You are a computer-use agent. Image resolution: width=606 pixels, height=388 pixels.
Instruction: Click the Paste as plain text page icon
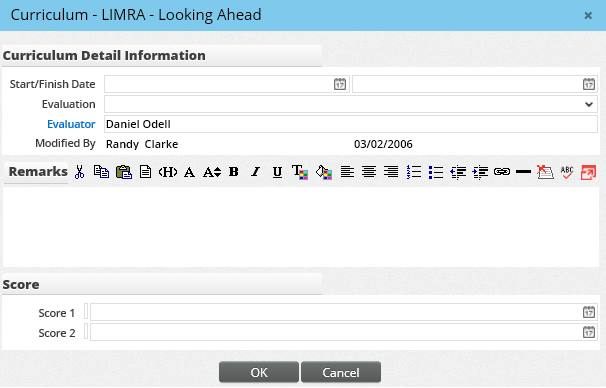pos(145,172)
